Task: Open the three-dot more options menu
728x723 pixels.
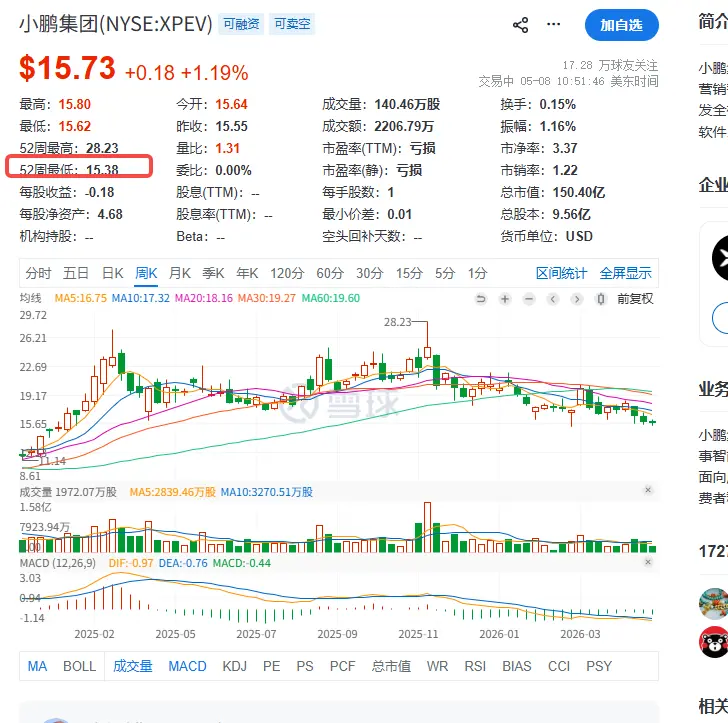Action: point(553,24)
